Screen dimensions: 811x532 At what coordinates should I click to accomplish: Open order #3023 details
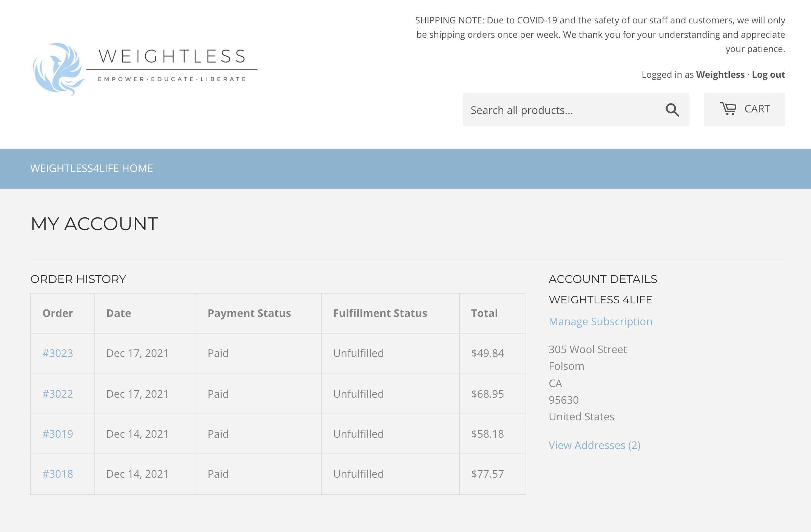click(58, 354)
